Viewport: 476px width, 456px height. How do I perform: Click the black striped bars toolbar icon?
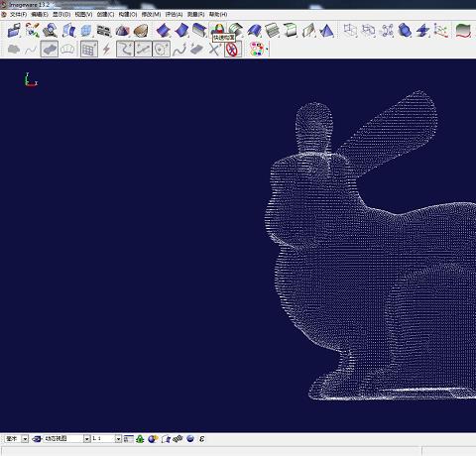pos(104,31)
